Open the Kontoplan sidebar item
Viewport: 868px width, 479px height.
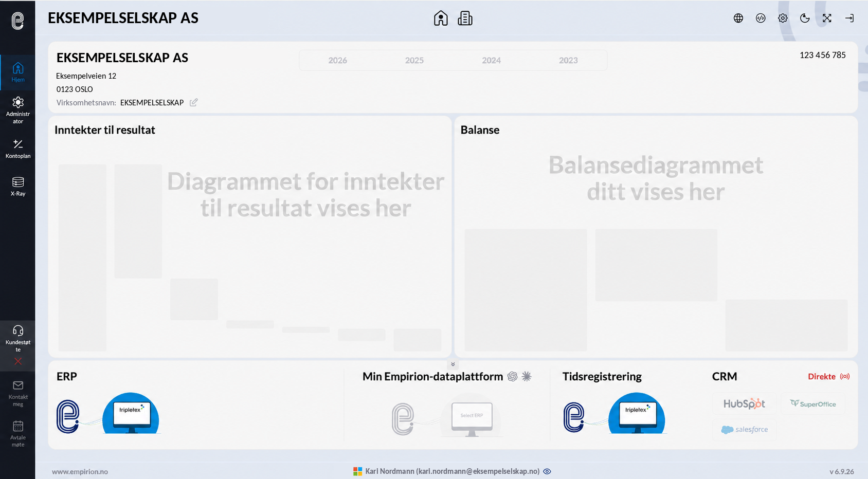tap(18, 149)
